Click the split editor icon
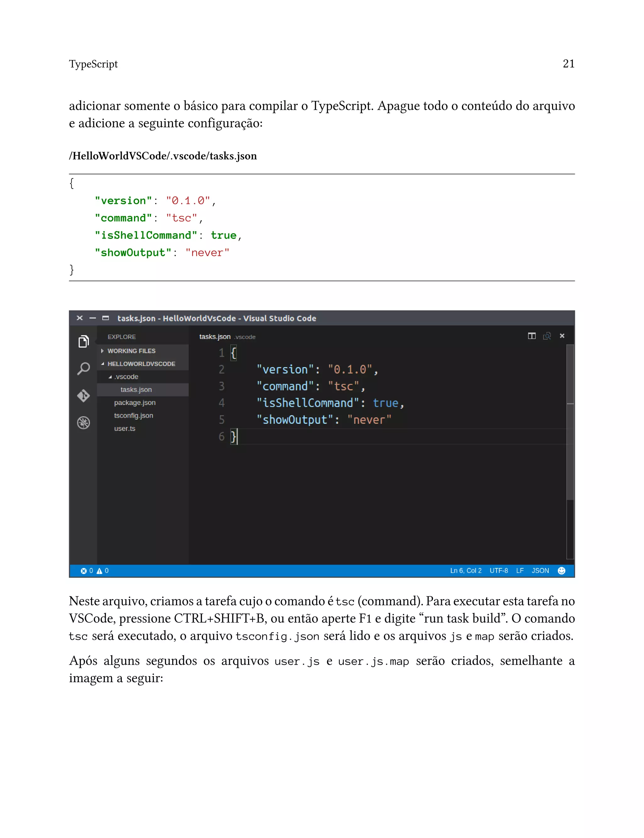The width and height of the screenshot is (644, 838). tap(532, 336)
